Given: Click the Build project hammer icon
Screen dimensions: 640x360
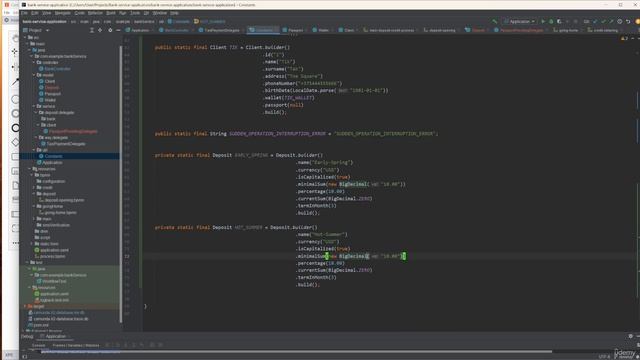Looking at the screenshot, I should coord(494,21).
